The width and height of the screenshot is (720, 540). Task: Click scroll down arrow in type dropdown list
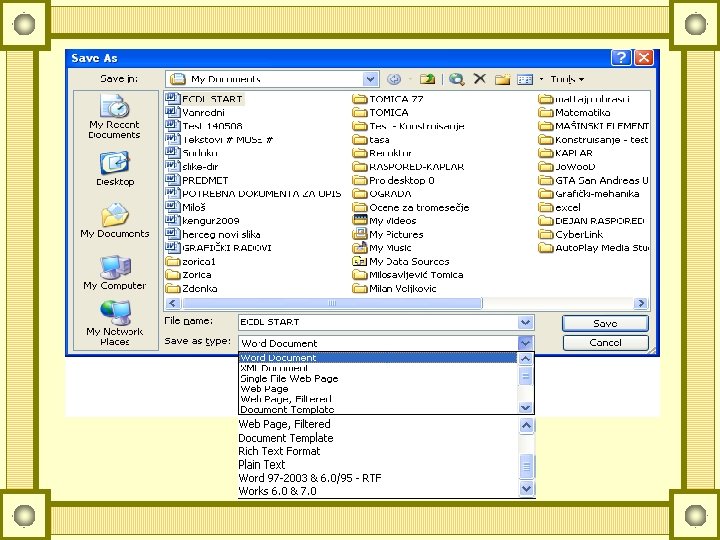525,407
